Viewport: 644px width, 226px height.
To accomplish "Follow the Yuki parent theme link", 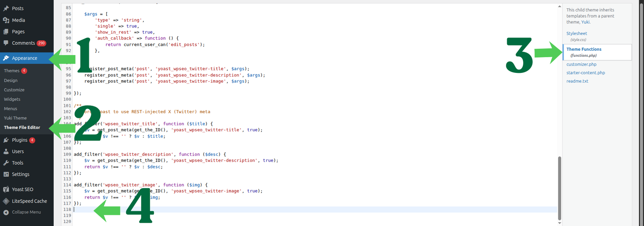I will pyautogui.click(x=585, y=22).
